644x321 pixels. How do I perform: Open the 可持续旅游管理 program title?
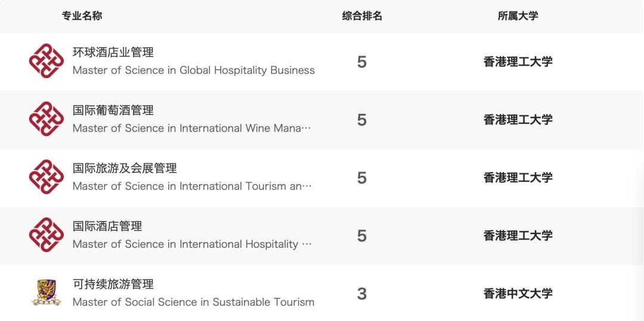pyautogui.click(x=113, y=284)
